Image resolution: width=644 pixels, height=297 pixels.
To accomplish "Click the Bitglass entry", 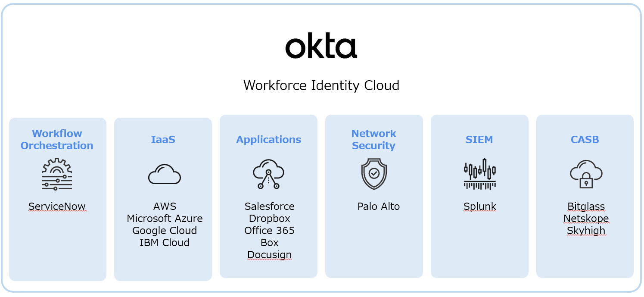I will (x=586, y=206).
